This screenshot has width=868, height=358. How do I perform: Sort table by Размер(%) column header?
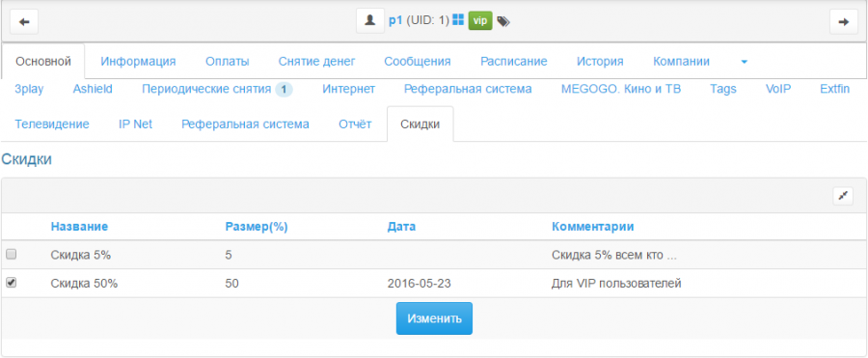click(257, 226)
